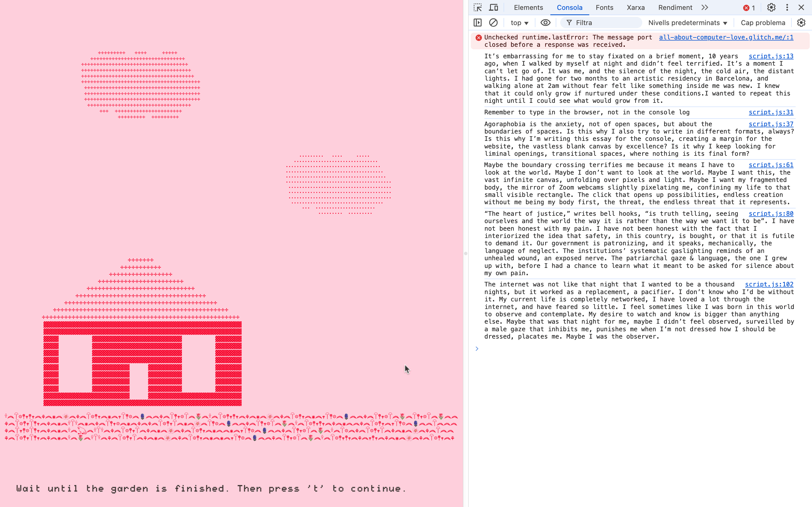This screenshot has width=812, height=507.
Task: Expand the hidden tabs chevron
Action: [x=705, y=7]
